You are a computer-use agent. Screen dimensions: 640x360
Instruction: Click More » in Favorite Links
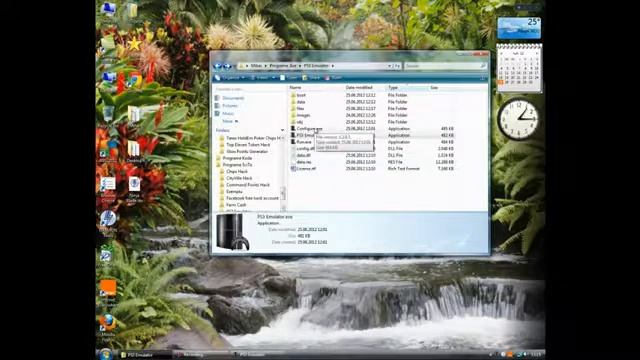(x=230, y=121)
